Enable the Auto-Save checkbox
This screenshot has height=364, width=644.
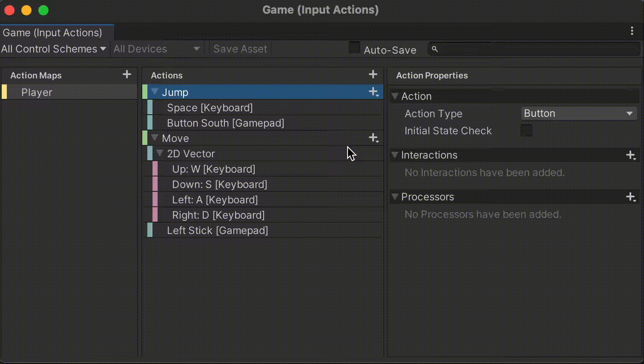coord(354,48)
